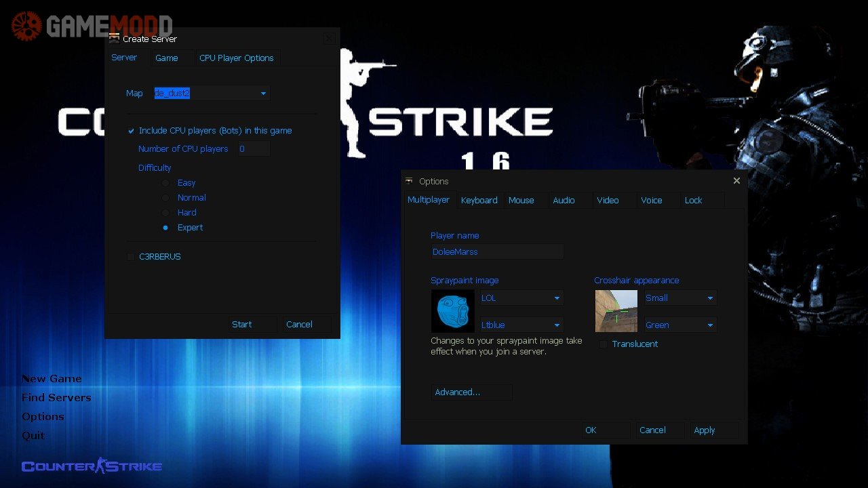Toggle Include CPU players (Bots) checkbox
Viewport: 868px width, 488px height.
click(131, 131)
